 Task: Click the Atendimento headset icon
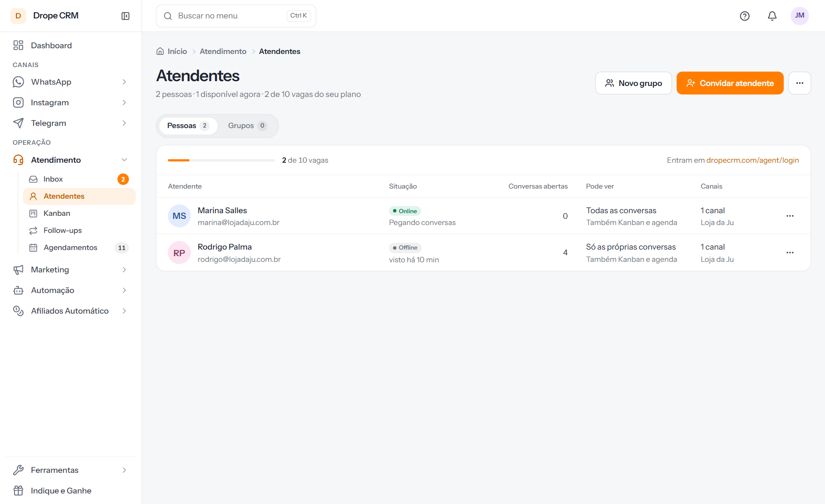click(x=18, y=160)
